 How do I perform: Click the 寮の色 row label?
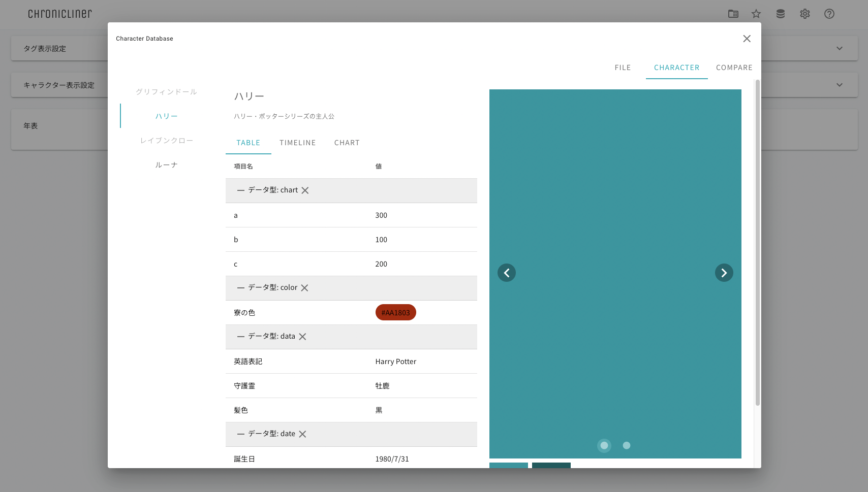click(244, 313)
